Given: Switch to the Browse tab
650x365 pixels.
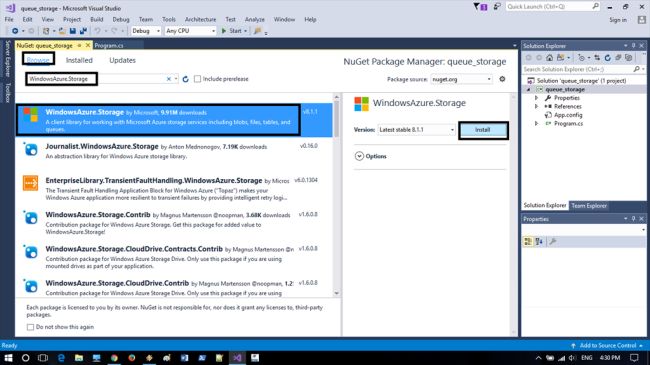Looking at the screenshot, I should 38,60.
